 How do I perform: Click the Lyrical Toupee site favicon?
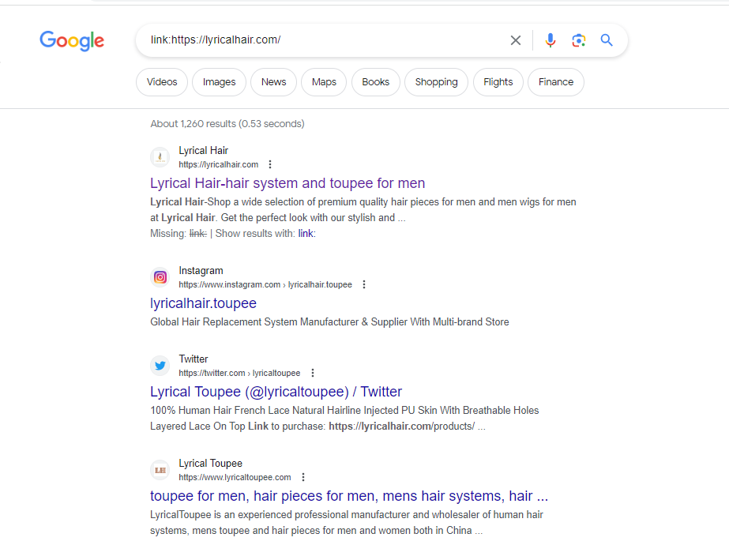click(160, 470)
